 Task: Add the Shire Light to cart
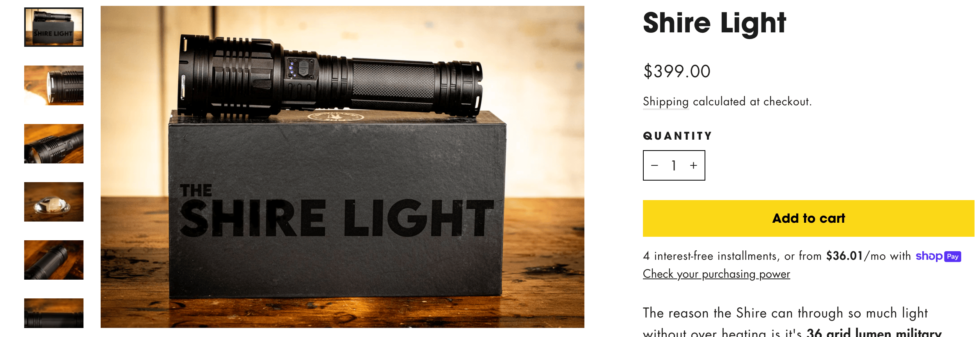click(809, 218)
